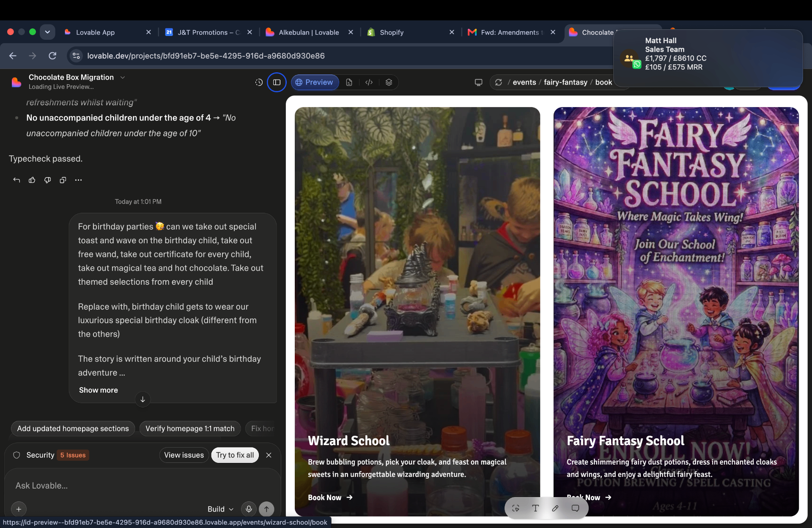Image resolution: width=812 pixels, height=528 pixels.
Task: Click the Try to fix all button
Action: point(235,455)
